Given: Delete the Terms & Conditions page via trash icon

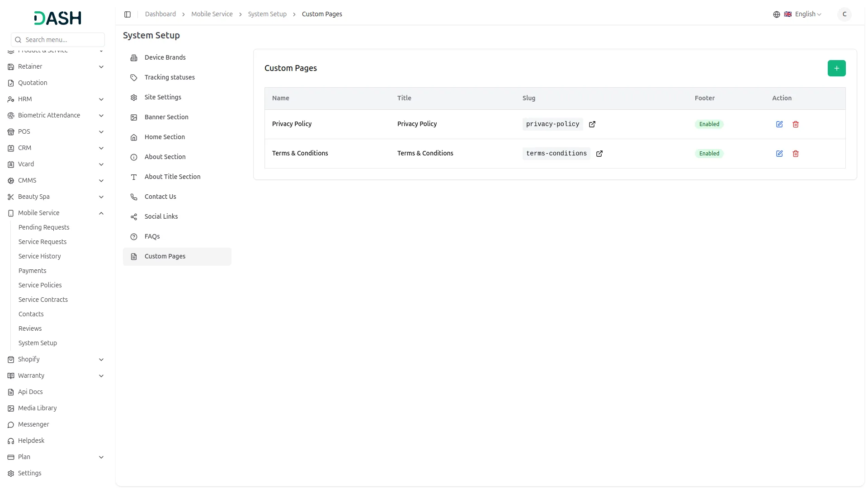Looking at the screenshot, I should pos(796,154).
